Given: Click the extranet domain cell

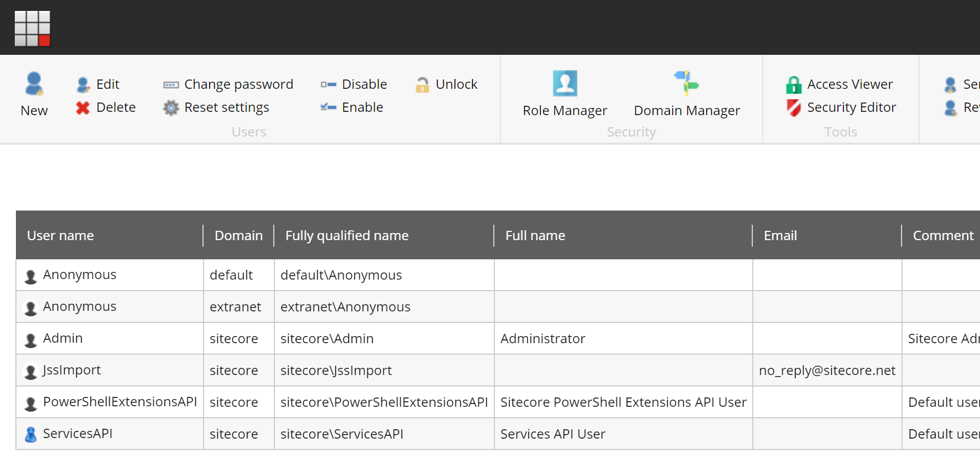Looking at the screenshot, I should (x=239, y=307).
